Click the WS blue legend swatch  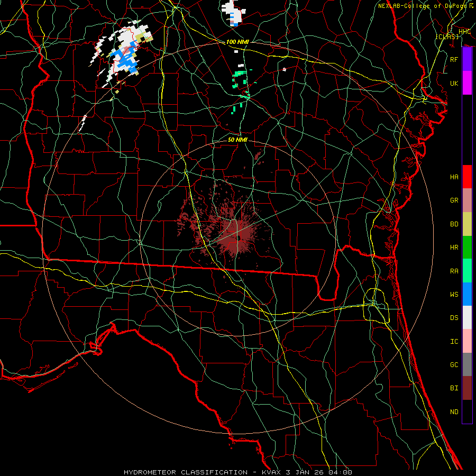[467, 294]
